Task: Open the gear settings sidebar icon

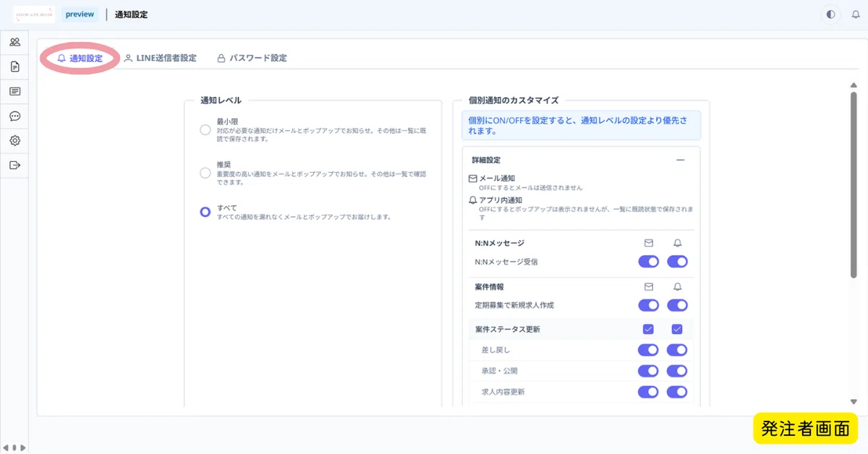Action: pyautogui.click(x=14, y=140)
